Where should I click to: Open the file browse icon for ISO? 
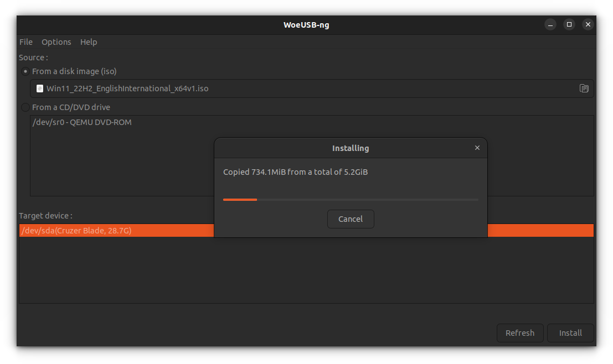pos(584,89)
